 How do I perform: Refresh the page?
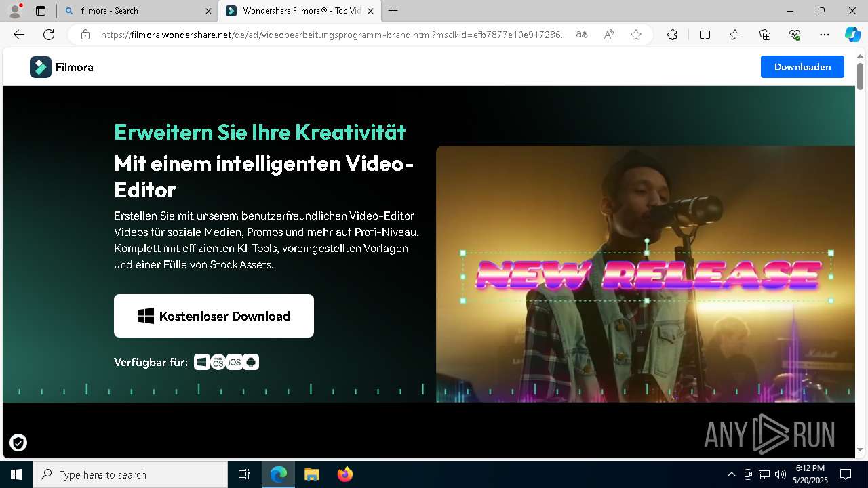[x=49, y=35]
